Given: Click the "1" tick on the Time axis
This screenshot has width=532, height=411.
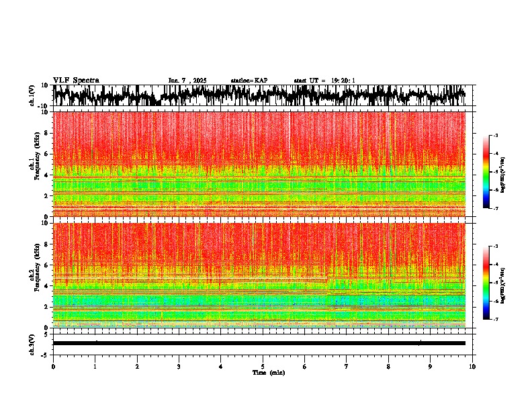Looking at the screenshot, I should point(95,367).
